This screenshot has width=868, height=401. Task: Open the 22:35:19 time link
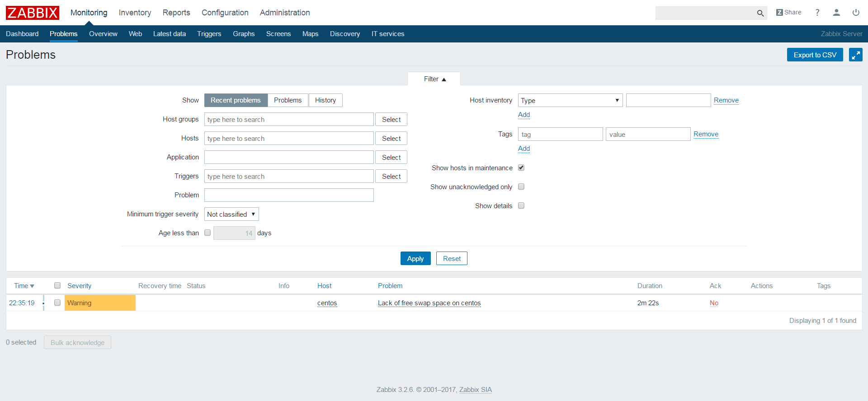[x=22, y=303]
